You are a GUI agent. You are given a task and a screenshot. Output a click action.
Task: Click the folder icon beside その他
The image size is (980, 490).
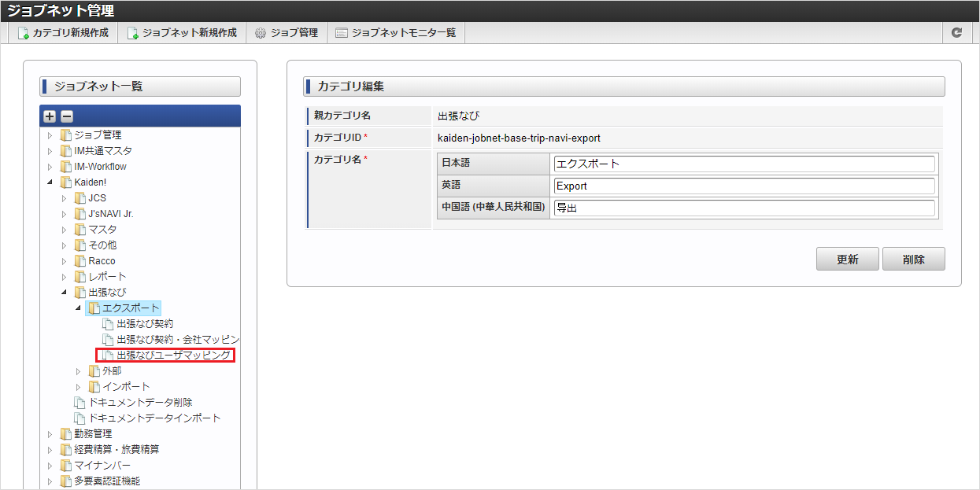80,245
